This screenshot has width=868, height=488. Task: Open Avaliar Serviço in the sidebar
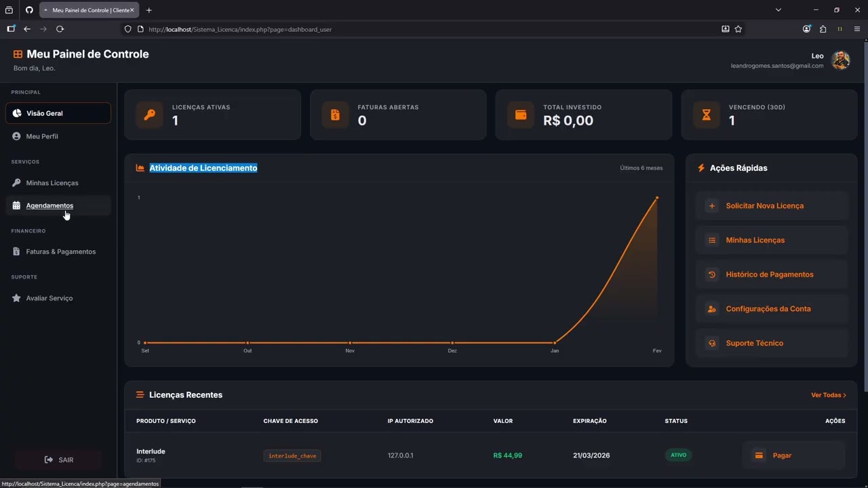[58, 298]
